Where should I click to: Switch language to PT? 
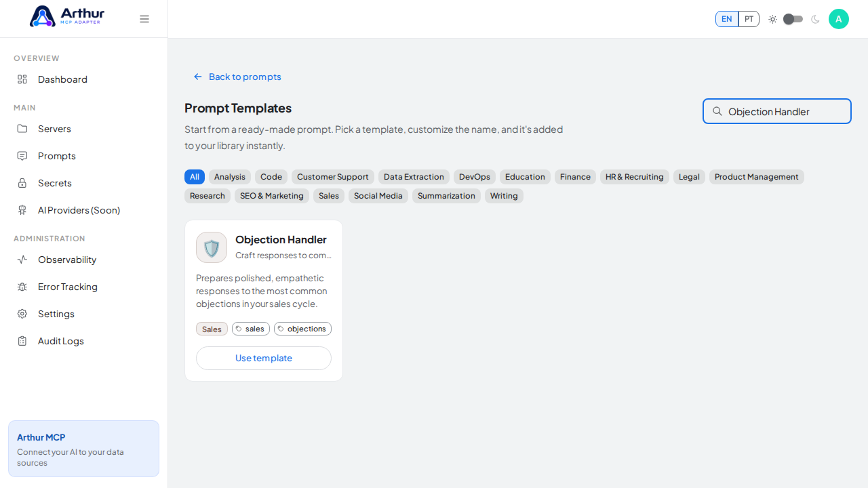pos(749,19)
